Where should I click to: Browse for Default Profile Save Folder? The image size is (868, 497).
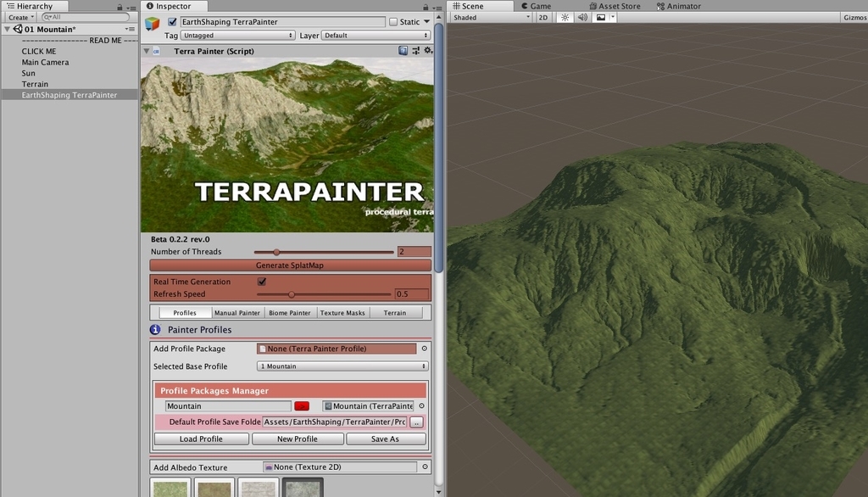(416, 422)
